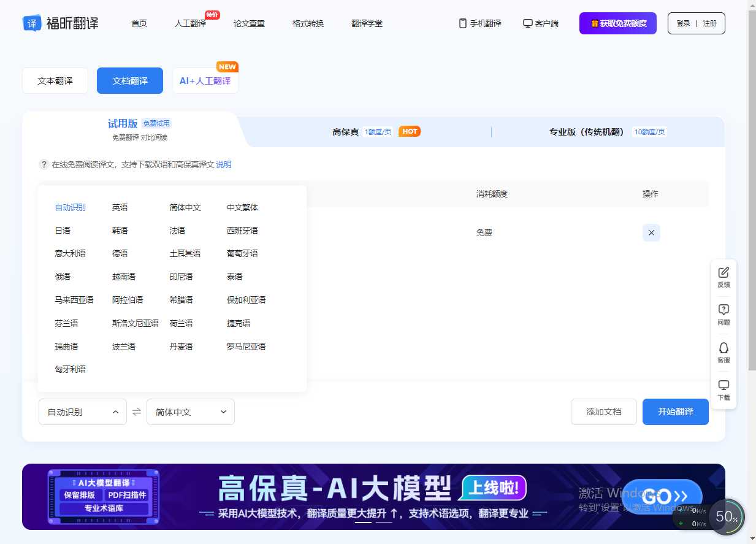756x544 pixels.
Task: Choose 中文繁体 in the language list
Action: tap(242, 207)
